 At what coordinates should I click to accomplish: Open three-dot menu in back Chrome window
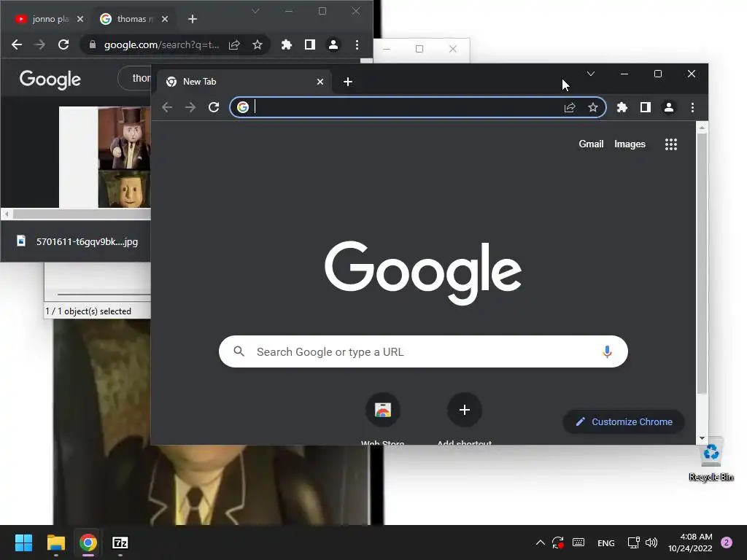click(x=357, y=44)
